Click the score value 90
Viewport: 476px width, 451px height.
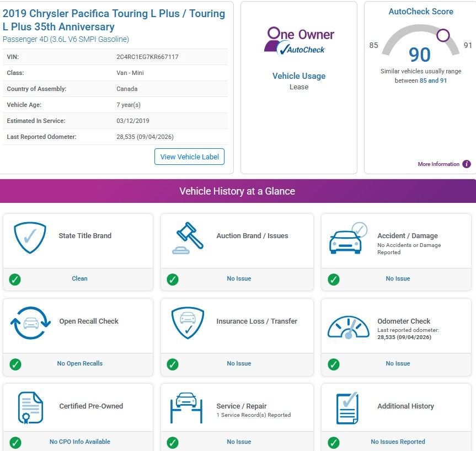click(420, 55)
